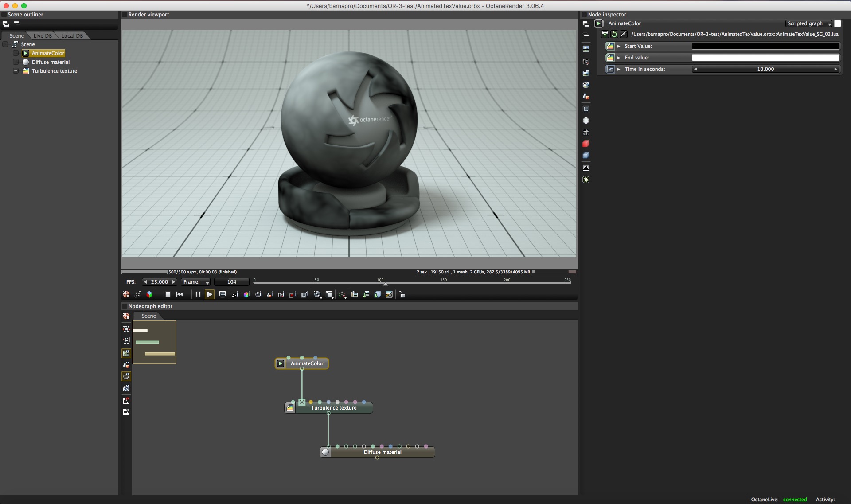Switch to the Local DB tab

pos(72,36)
